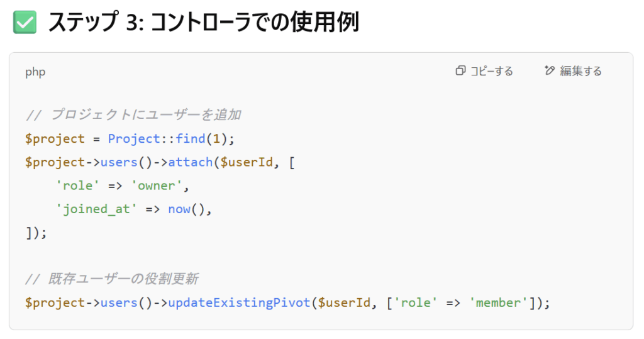Click the copy icon beside コピーする
Screen dimensions: 644x339
pyautogui.click(x=460, y=70)
